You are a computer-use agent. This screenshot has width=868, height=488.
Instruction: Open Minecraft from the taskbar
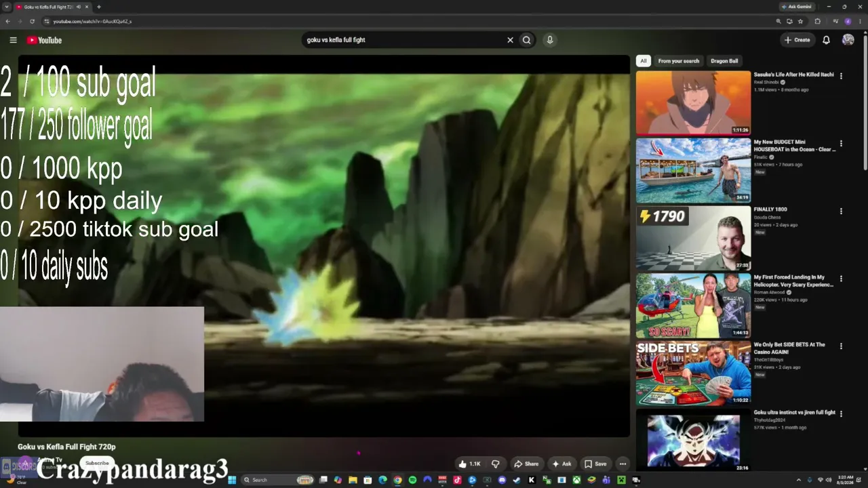(x=621, y=480)
